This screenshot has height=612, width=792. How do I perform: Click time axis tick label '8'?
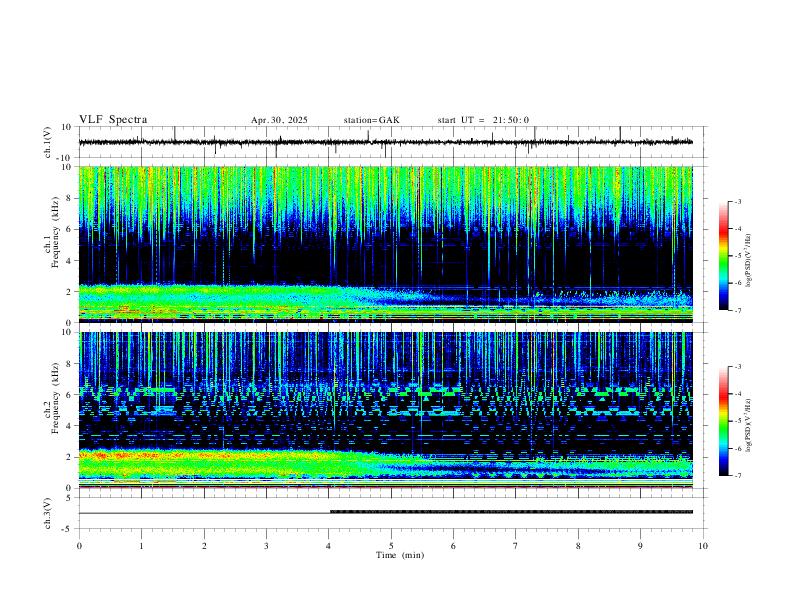coord(578,546)
